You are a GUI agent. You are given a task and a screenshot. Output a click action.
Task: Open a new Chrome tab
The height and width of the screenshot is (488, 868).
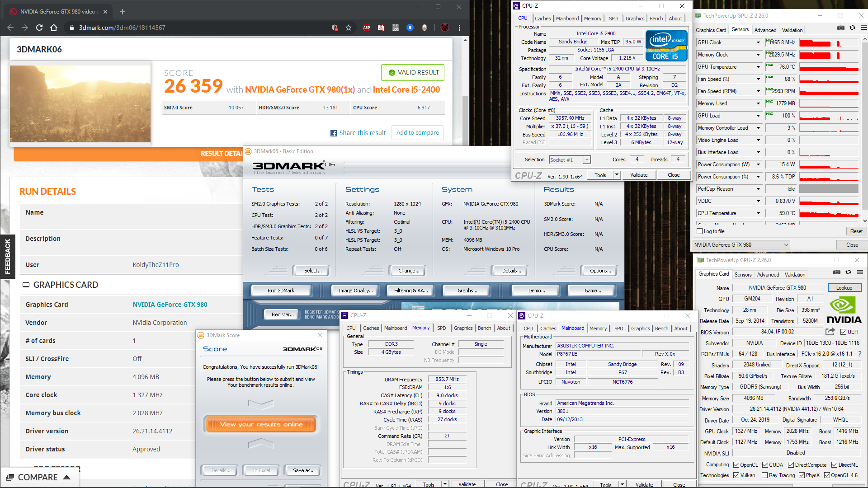(123, 12)
